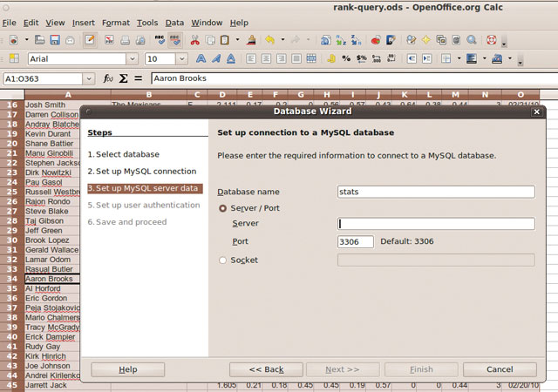This screenshot has height=392, width=558.
Task: Toggle the Edit File pencil icon
Action: (x=90, y=40)
